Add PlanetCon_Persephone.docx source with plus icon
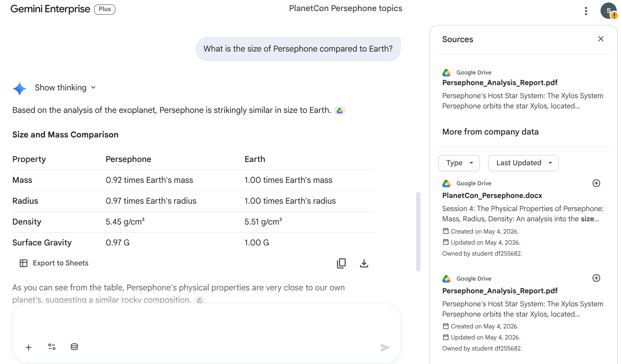Viewport: 621px width, 364px height. pyautogui.click(x=596, y=183)
